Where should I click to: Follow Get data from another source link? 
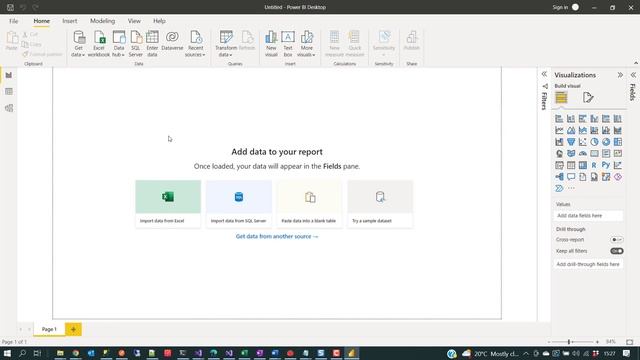click(x=277, y=236)
